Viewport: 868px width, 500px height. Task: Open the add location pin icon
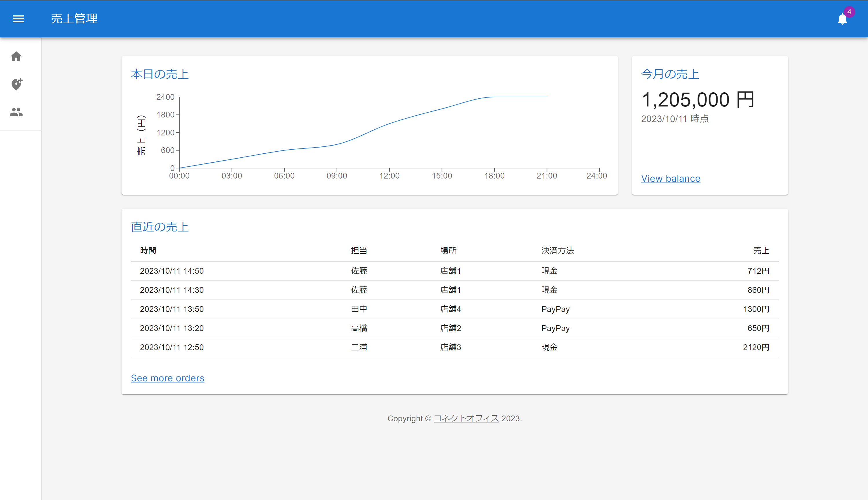16,84
